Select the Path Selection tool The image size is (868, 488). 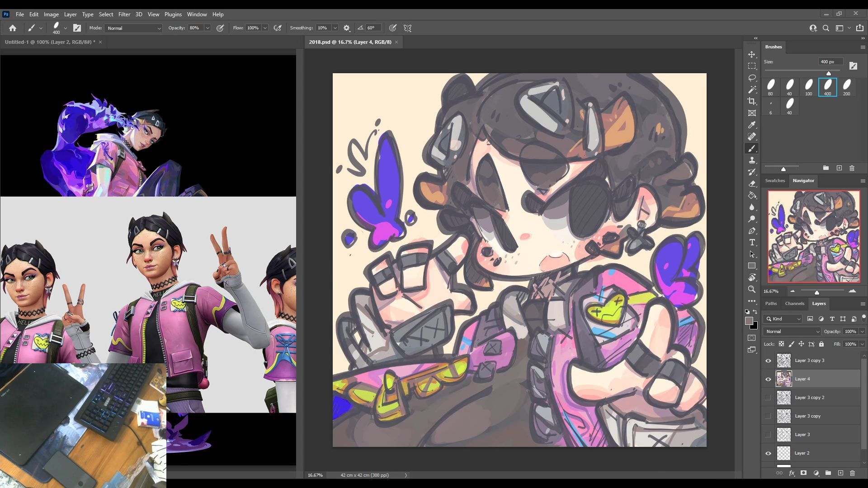click(752, 254)
